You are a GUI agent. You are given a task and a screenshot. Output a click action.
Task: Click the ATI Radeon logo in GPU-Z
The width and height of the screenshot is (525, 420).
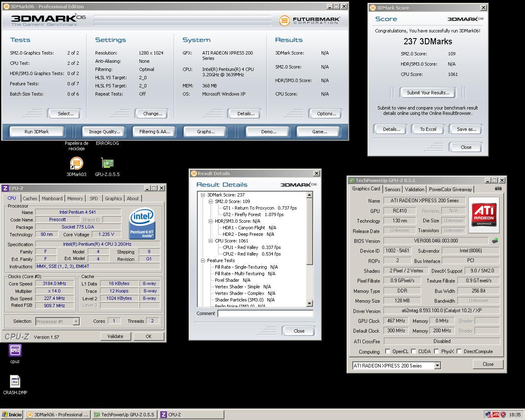[x=484, y=215]
